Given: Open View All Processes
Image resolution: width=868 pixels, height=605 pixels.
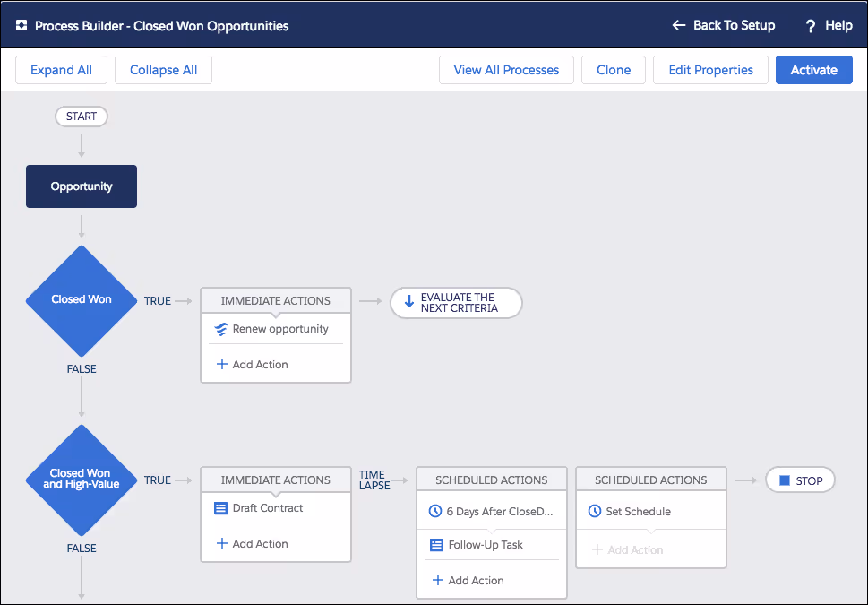Looking at the screenshot, I should click(x=506, y=70).
